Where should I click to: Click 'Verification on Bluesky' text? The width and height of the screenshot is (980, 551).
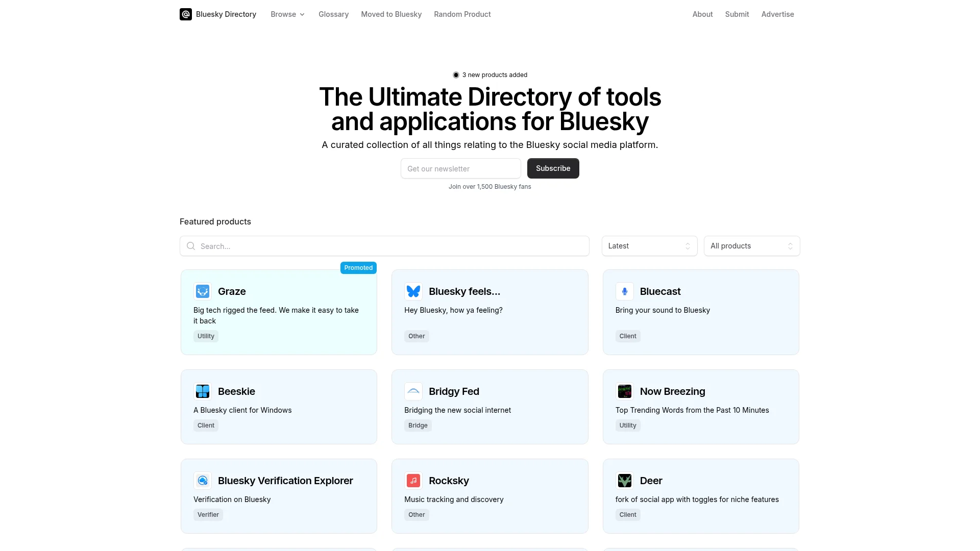pos(232,499)
